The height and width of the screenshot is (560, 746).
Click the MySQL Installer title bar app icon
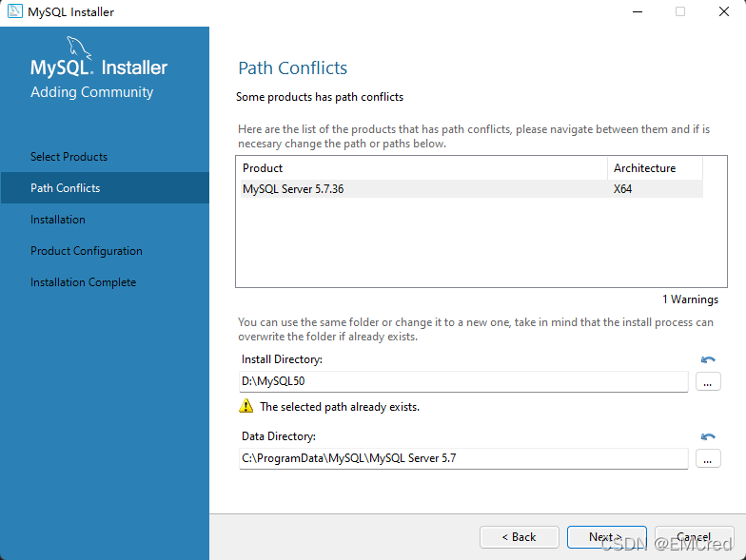tap(15, 11)
